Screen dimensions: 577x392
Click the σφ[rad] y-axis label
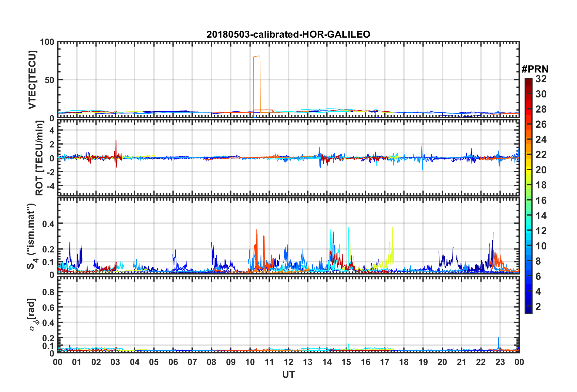[x=32, y=315]
